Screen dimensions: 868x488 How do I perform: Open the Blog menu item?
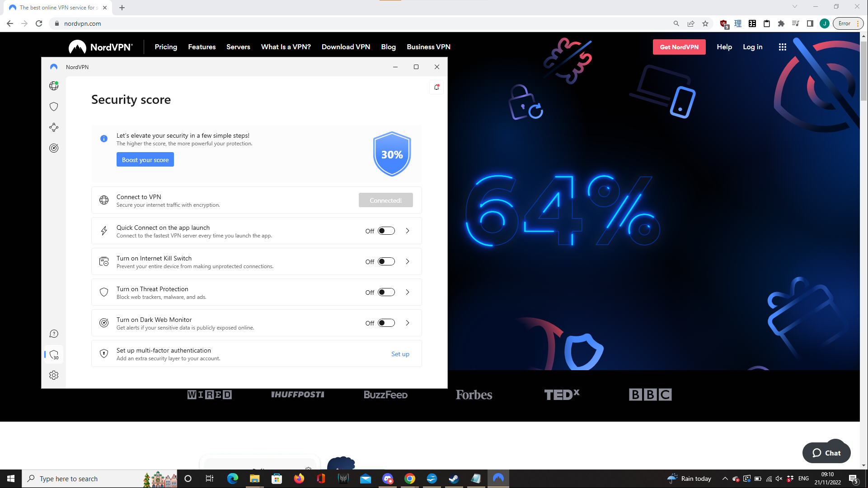388,47
